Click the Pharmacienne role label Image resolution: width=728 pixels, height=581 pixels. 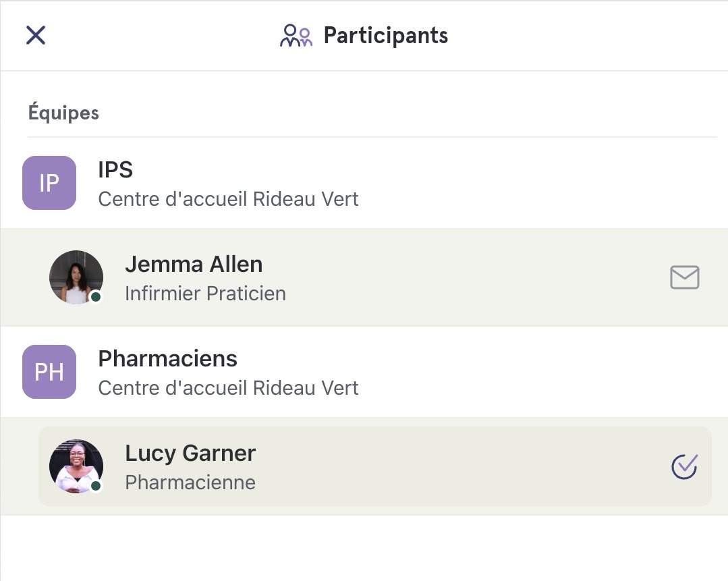[190, 482]
